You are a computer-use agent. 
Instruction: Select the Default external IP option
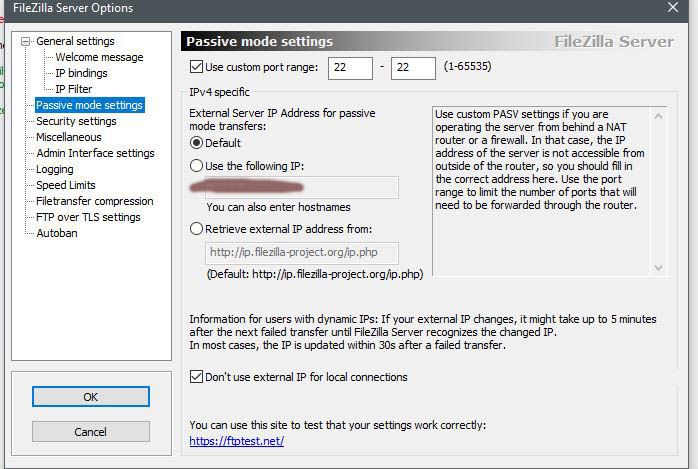point(196,143)
